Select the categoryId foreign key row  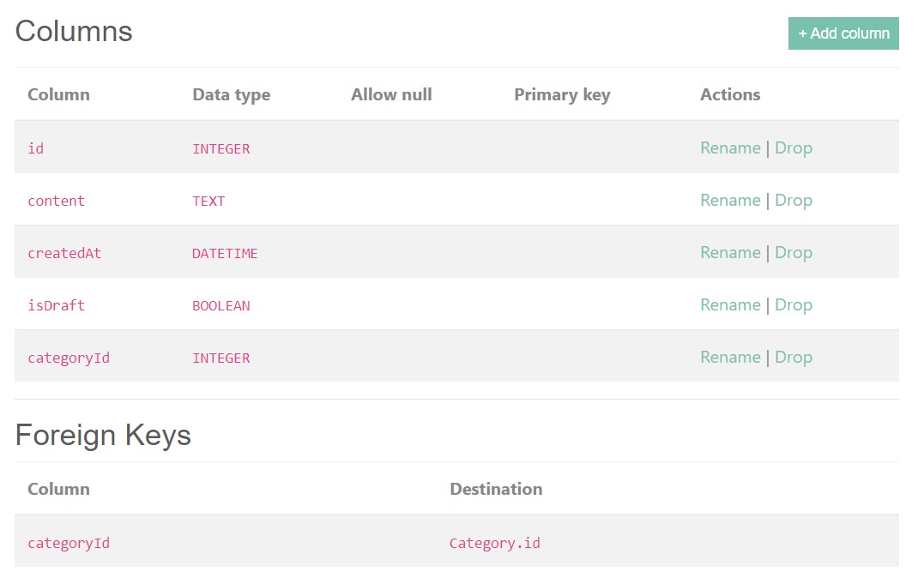69,542
